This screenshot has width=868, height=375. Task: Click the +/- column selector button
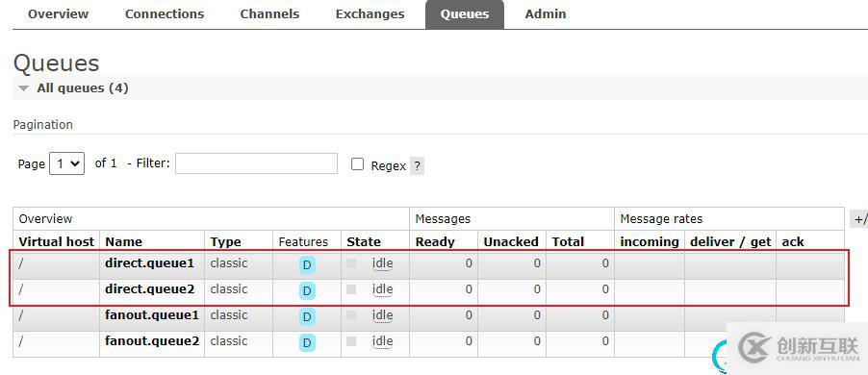[x=859, y=219]
